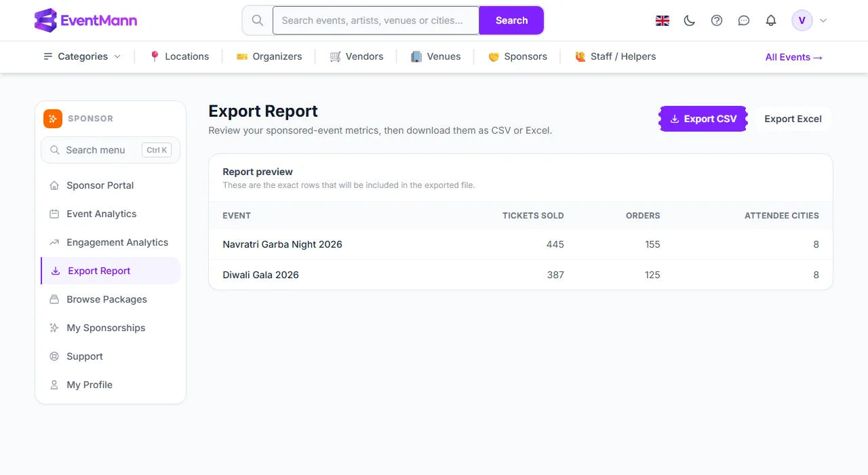
Task: Follow the All Events link
Action: [x=794, y=57]
